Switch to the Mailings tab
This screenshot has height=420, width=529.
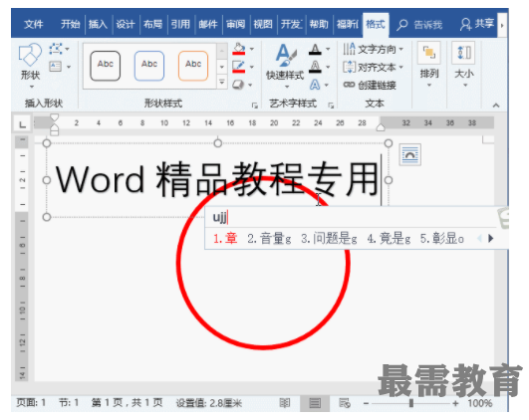click(x=208, y=24)
